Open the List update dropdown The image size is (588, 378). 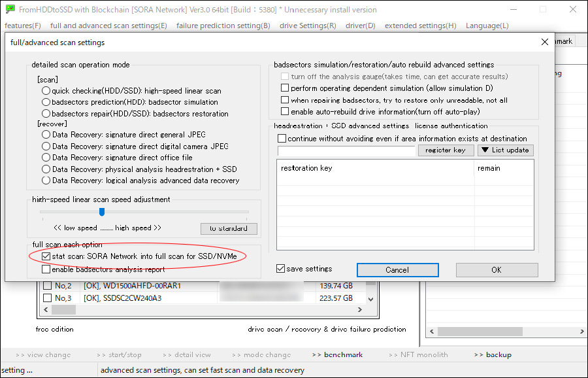click(505, 150)
